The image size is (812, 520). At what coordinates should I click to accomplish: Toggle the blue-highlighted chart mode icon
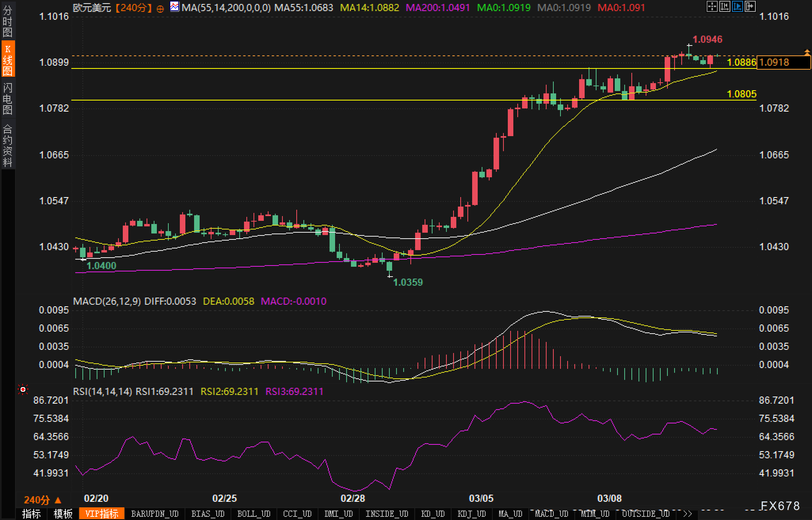tap(737, 6)
